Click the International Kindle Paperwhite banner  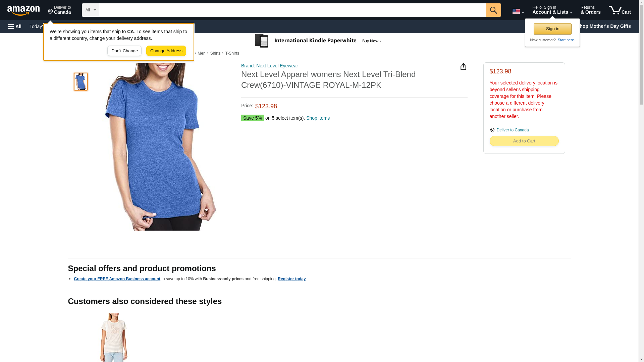tap(318, 41)
